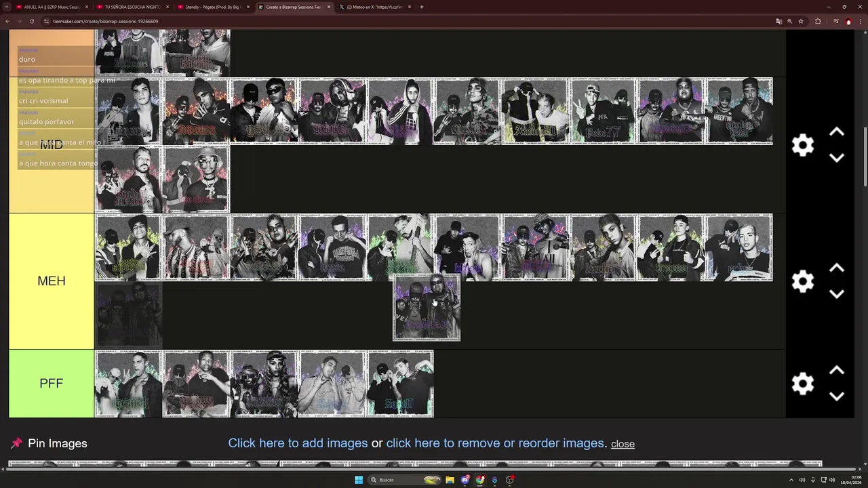
Task: Select last image in MEH top row
Action: [739, 247]
